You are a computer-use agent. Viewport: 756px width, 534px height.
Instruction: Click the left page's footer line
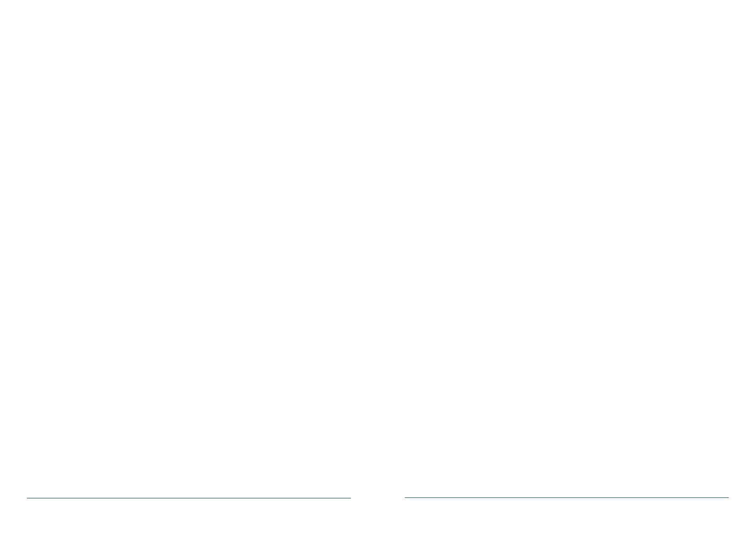(137, 498)
